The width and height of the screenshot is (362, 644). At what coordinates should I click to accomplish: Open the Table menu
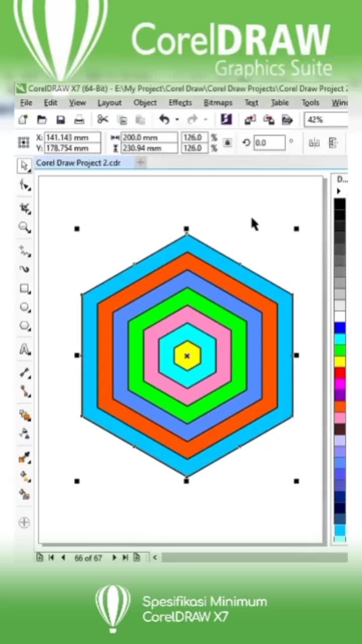pyautogui.click(x=280, y=103)
